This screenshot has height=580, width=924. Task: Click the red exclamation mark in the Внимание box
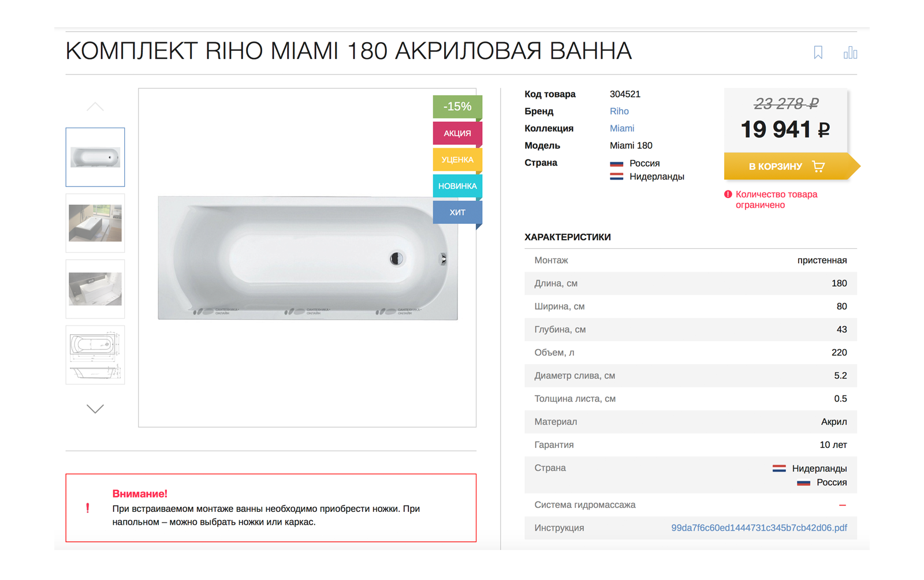click(x=88, y=508)
